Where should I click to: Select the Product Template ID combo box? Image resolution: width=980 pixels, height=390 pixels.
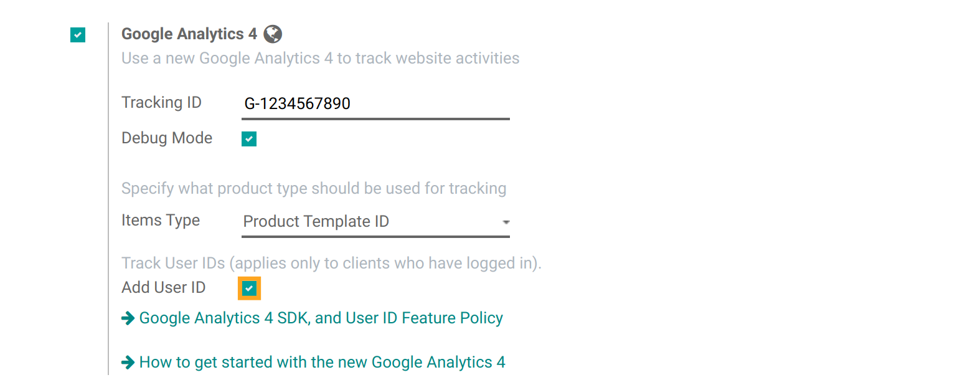[x=375, y=222]
